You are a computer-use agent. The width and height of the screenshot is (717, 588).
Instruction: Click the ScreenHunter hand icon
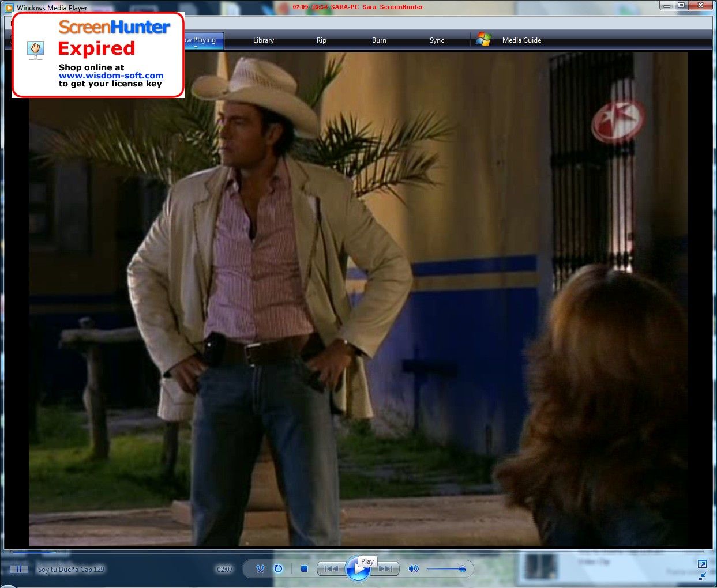(36, 50)
